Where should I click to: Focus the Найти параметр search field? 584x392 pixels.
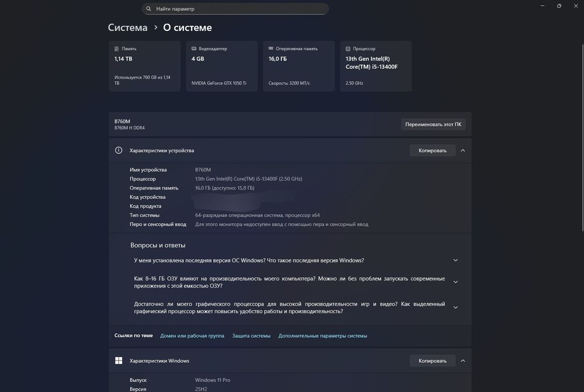[235, 9]
